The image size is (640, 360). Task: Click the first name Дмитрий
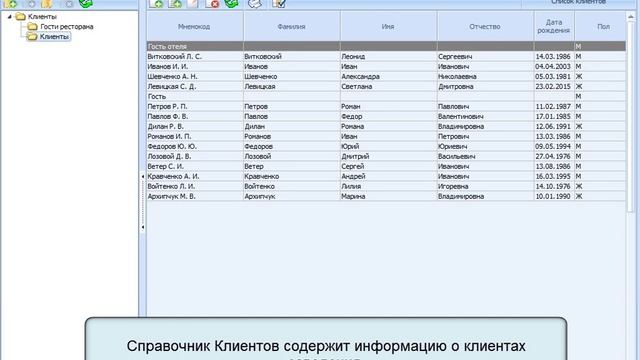point(355,157)
